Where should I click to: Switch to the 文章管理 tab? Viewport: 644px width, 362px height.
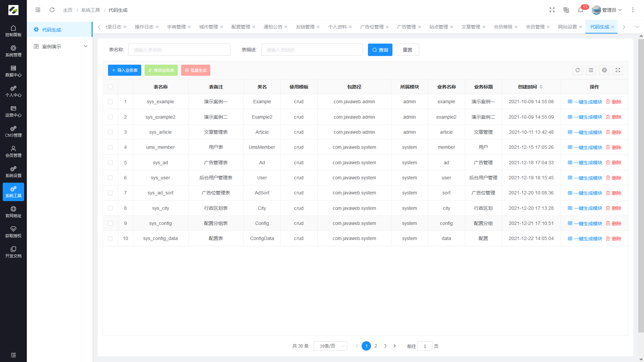click(x=471, y=27)
